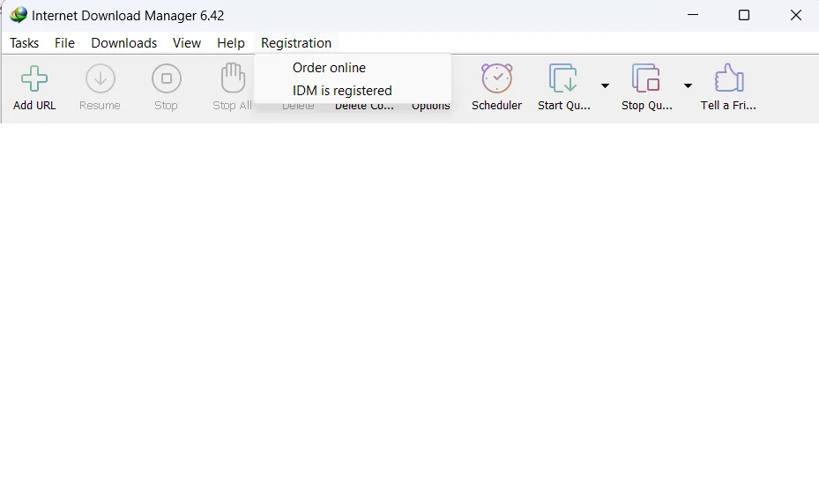Open the Help menu
The width and height of the screenshot is (819, 504).
[231, 43]
